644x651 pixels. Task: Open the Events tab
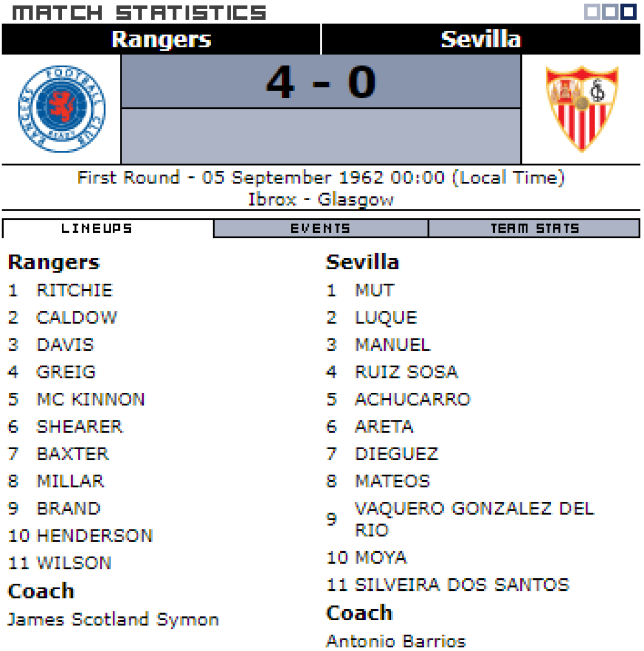[321, 228]
